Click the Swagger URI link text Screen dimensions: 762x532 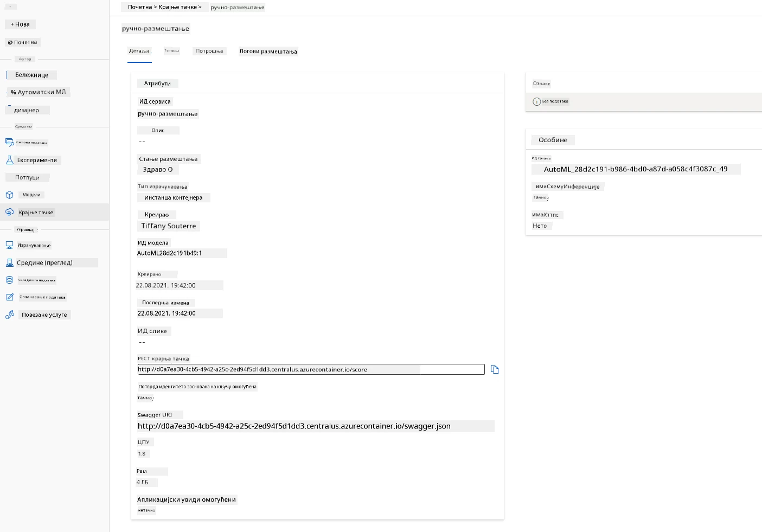pyautogui.click(x=294, y=426)
